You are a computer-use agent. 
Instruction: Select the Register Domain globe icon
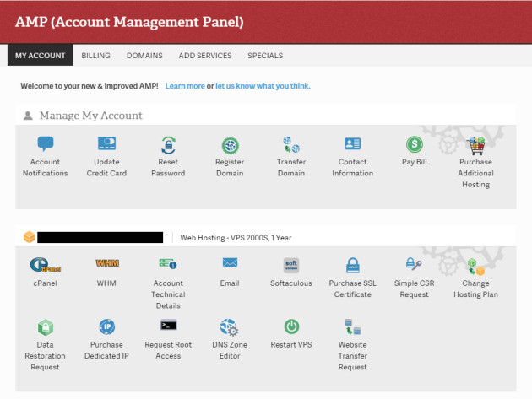(x=230, y=146)
